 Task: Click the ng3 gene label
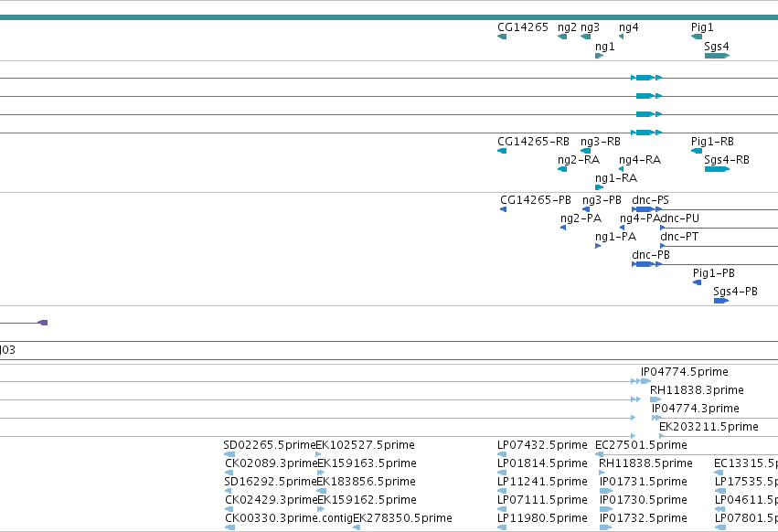click(590, 27)
